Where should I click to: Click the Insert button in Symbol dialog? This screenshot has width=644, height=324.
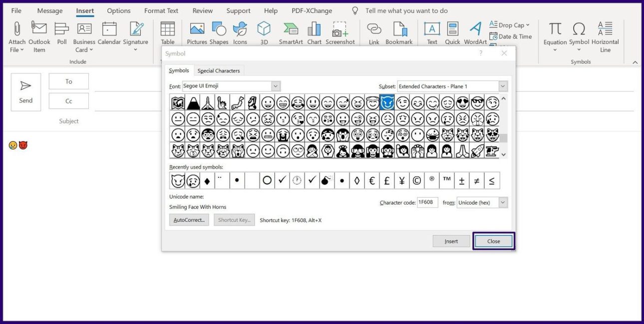[x=451, y=241]
